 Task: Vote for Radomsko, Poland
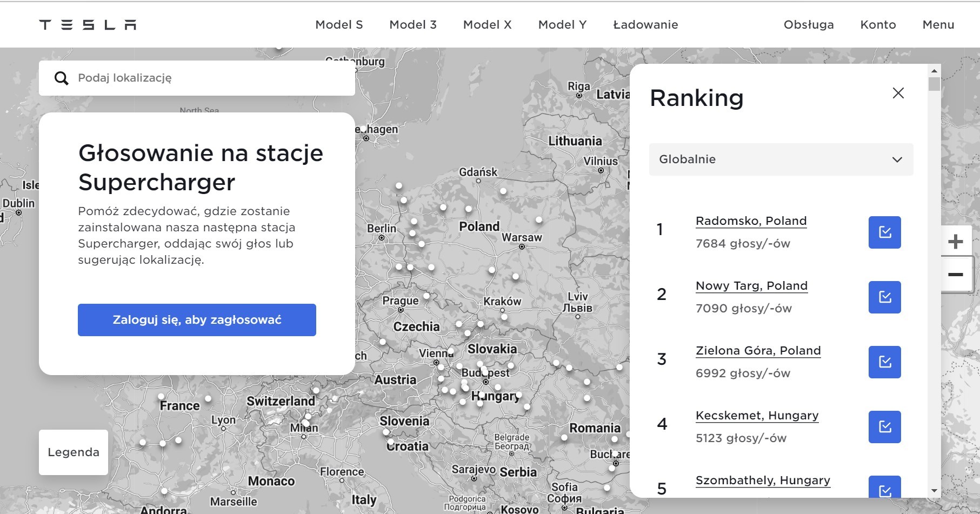884,232
